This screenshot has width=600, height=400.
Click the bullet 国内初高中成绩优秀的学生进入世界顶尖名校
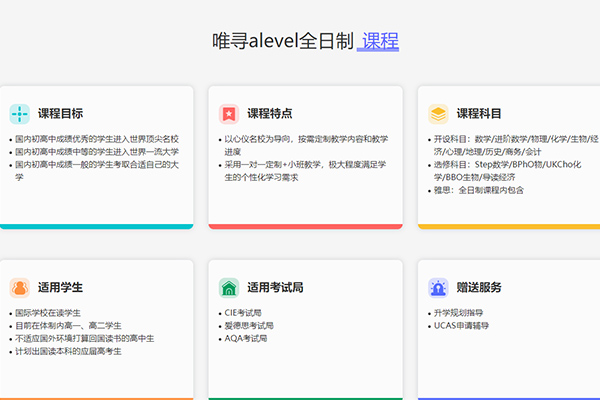point(97,139)
